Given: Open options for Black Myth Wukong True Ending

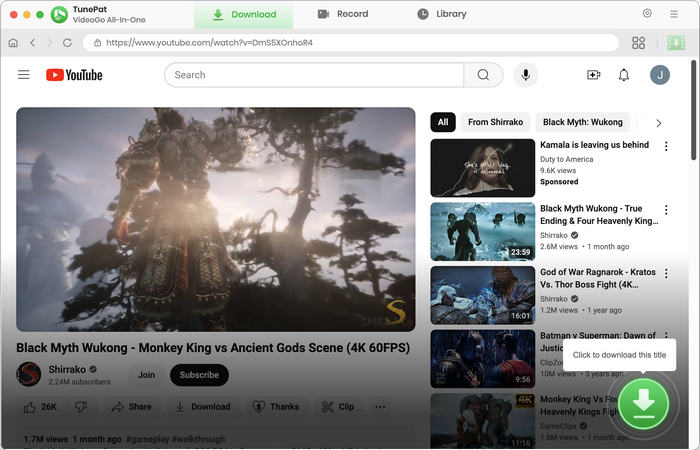Looking at the screenshot, I should coord(666,210).
